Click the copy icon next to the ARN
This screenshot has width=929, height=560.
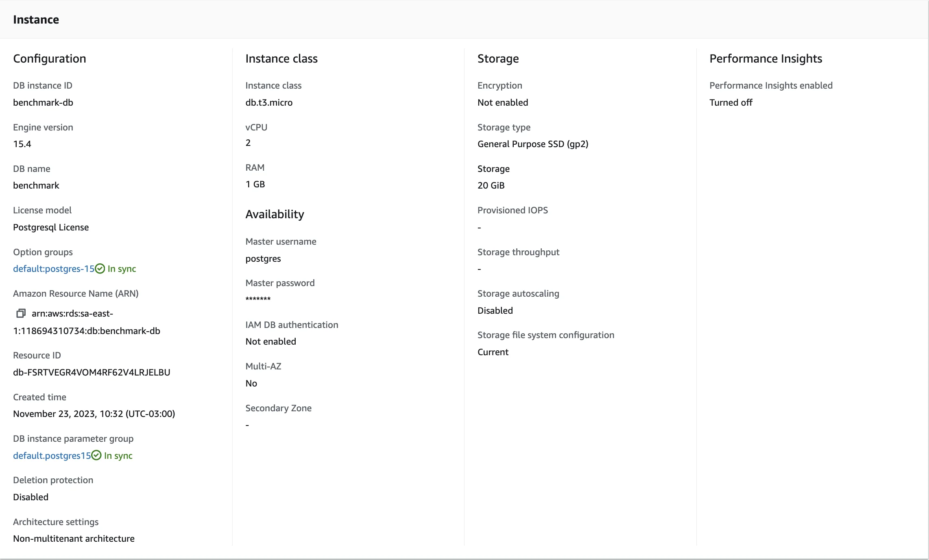(x=20, y=313)
